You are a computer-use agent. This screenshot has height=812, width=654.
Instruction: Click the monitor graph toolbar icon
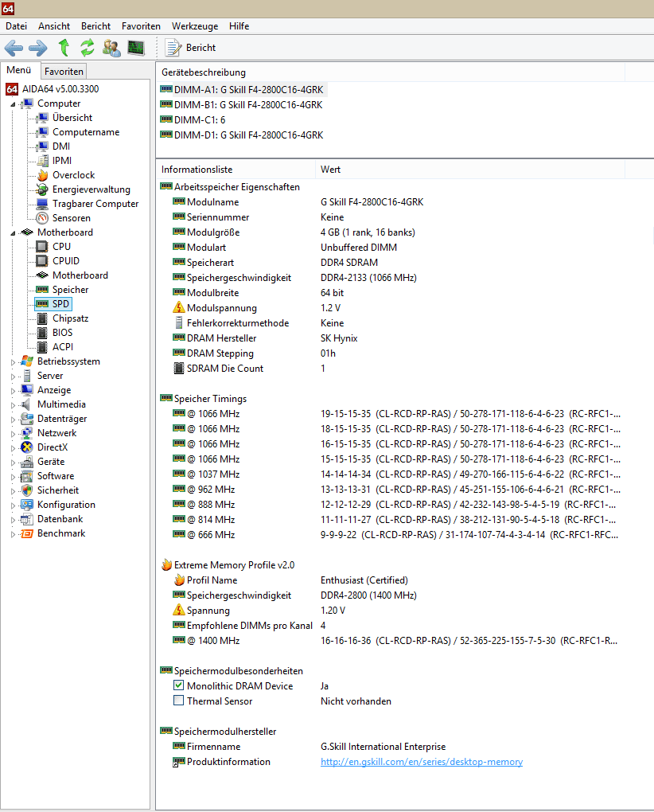point(136,48)
